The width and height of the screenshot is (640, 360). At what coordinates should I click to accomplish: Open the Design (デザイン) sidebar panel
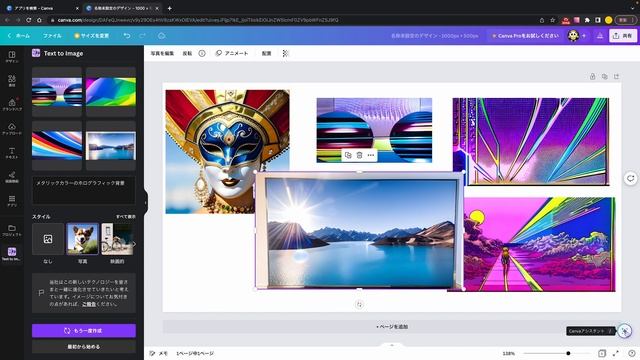click(12, 56)
